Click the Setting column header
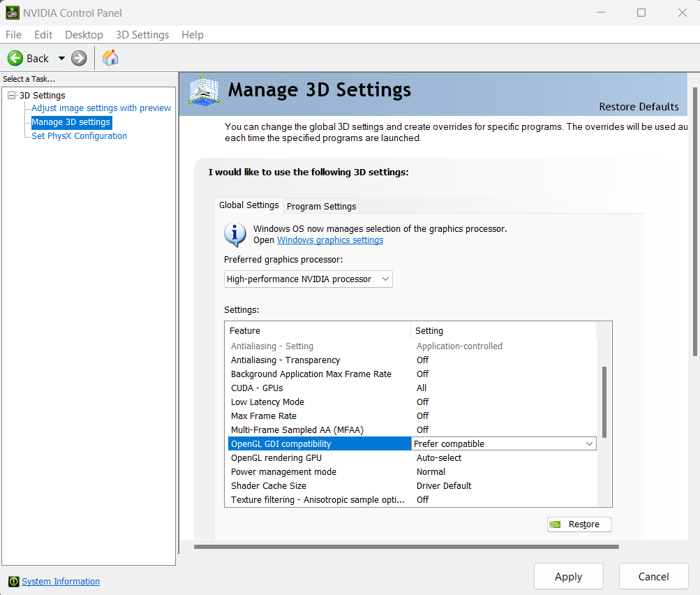 pyautogui.click(x=504, y=330)
